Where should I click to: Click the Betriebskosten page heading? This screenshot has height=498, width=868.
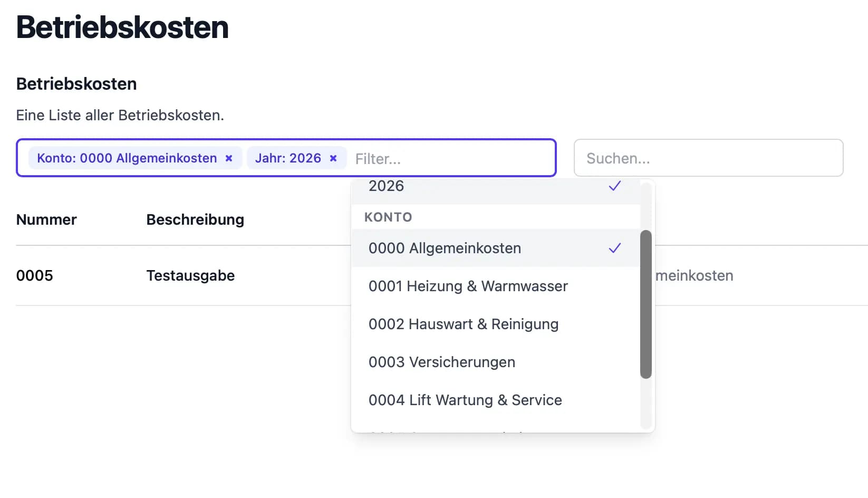(122, 27)
